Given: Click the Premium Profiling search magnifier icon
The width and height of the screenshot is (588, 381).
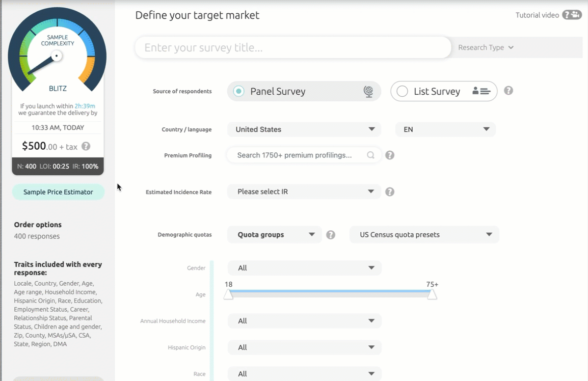Looking at the screenshot, I should pos(370,155).
